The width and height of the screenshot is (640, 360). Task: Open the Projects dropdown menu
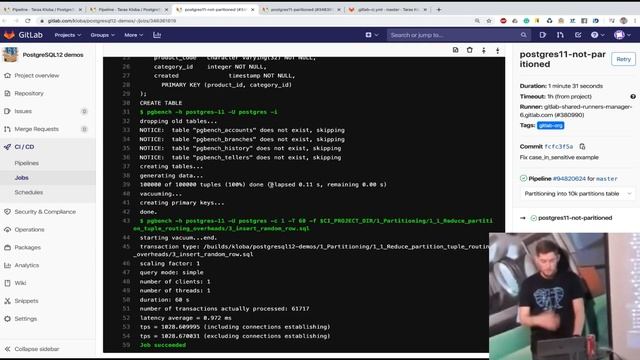[x=68, y=35]
